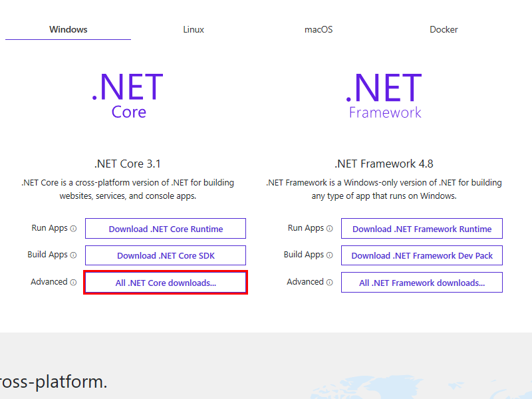Open All .NET Framework downloads link
The width and height of the screenshot is (532, 399).
click(422, 283)
